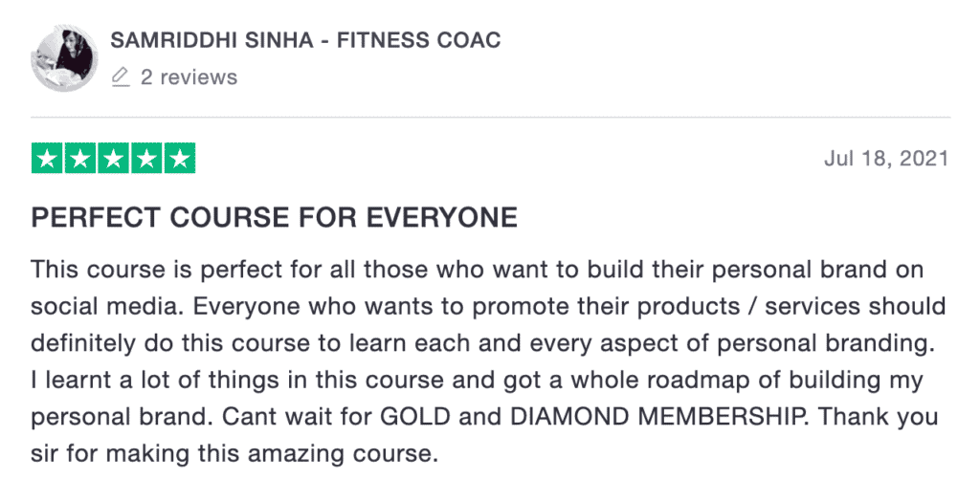Click the final line 'sir for making this amazing course'
Viewport: 980px width, 480px height.
pyautogui.click(x=232, y=454)
